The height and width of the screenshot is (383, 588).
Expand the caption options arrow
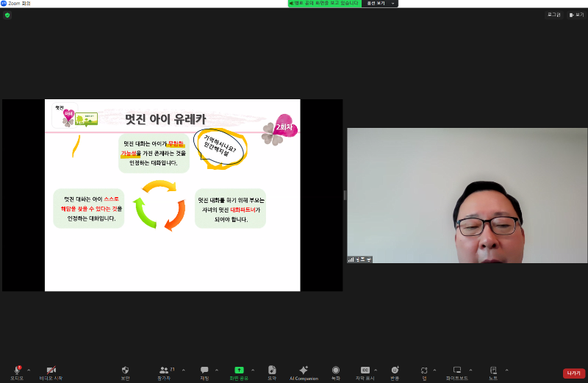376,371
